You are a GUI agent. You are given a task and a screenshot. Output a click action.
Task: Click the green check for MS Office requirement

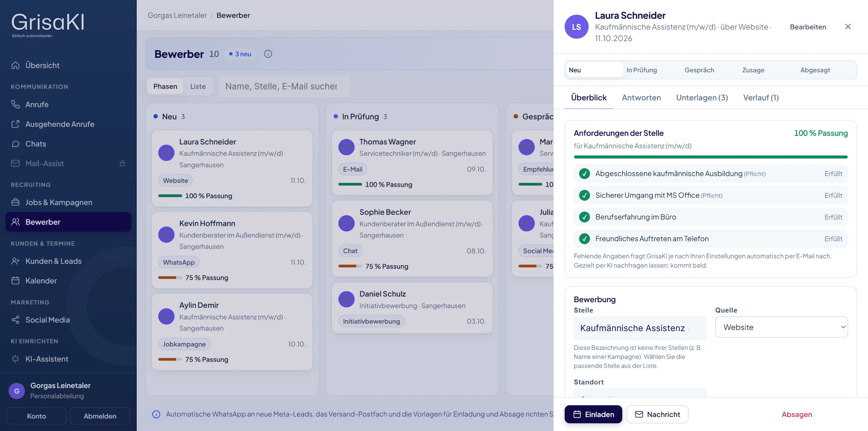pyautogui.click(x=584, y=195)
